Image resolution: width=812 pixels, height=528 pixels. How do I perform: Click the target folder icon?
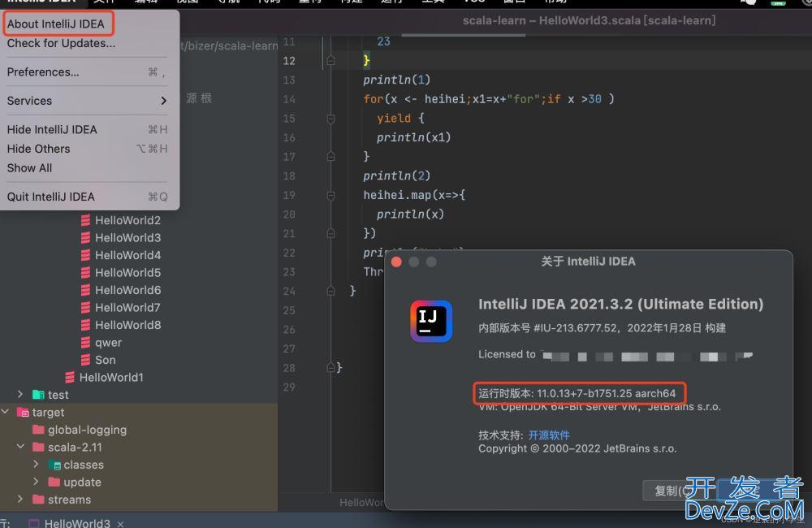23,413
